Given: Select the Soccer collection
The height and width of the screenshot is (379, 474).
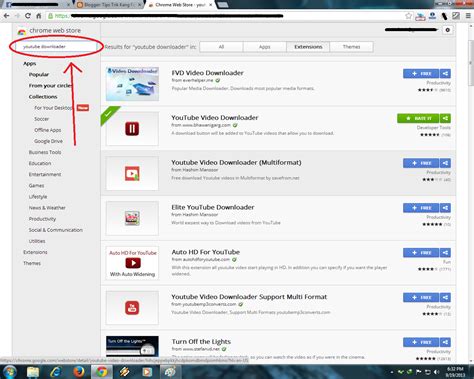Looking at the screenshot, I should pyautogui.click(x=41, y=119).
